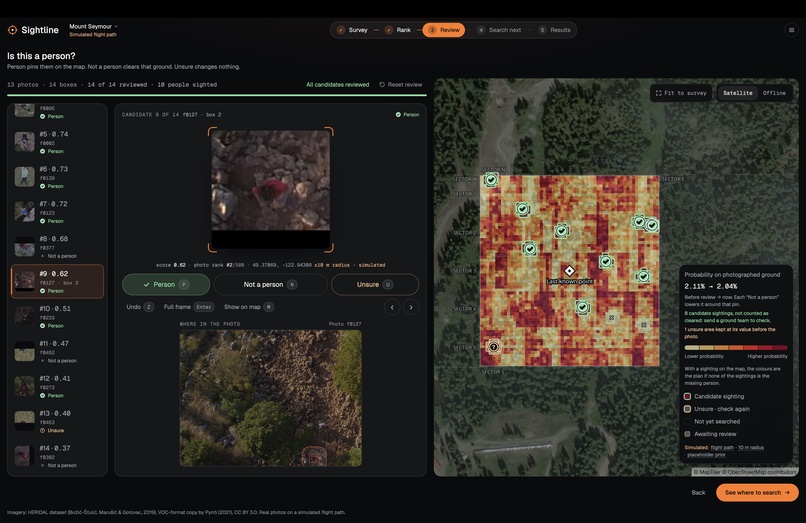This screenshot has height=523, width=806.
Task: Click the Reset review circular arrow icon
Action: [382, 84]
